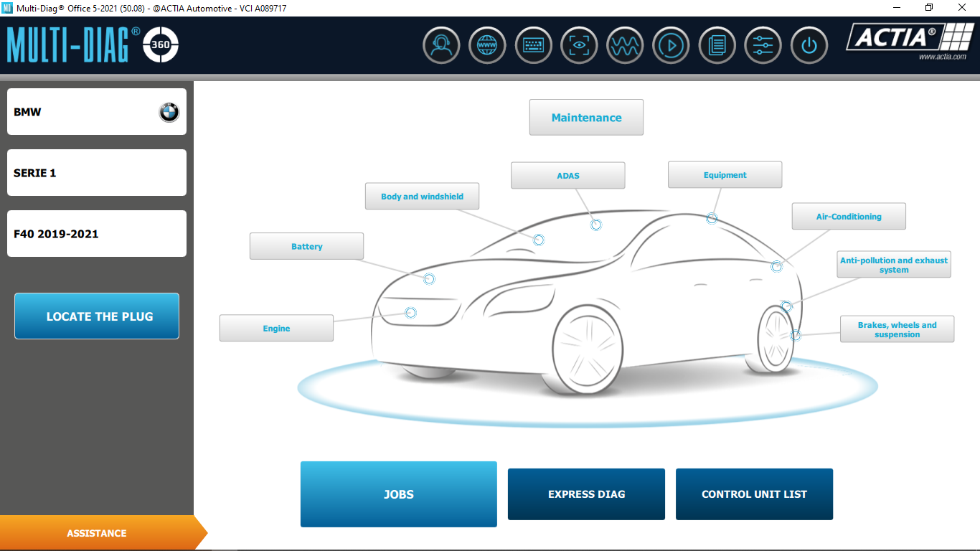Select the BMW make selector
Viewport: 980px width, 551px height.
pyautogui.click(x=97, y=112)
